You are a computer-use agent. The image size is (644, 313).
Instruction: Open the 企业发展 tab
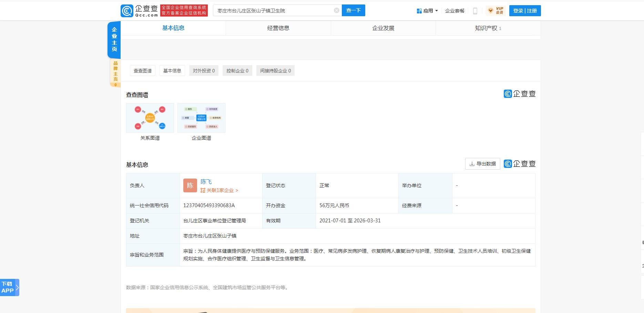point(383,28)
